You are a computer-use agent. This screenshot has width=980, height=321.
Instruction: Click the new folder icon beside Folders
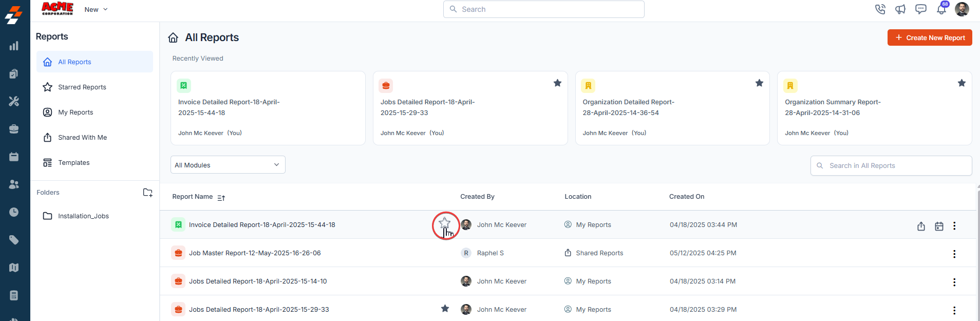point(147,193)
